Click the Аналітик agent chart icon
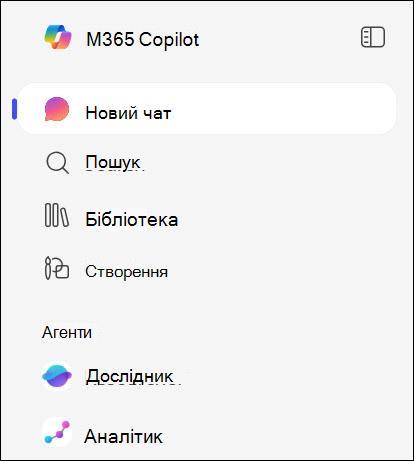Viewport: 414px width, 461px height. (x=57, y=432)
